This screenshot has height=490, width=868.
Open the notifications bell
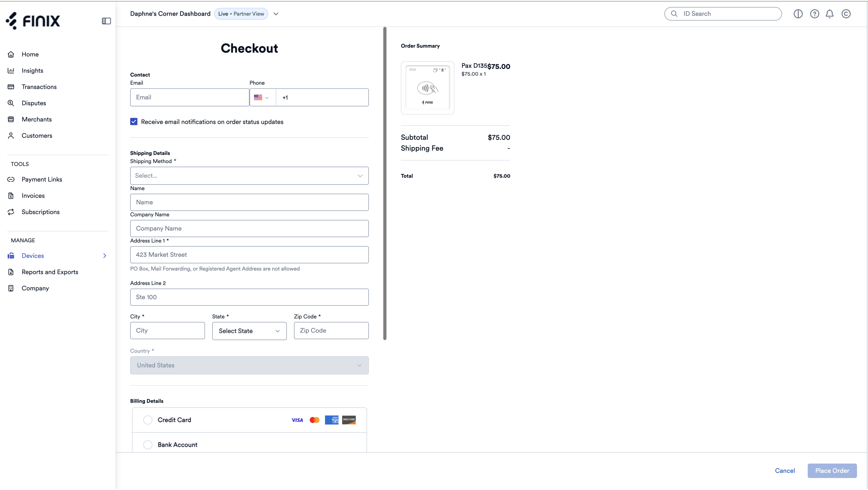coord(830,14)
